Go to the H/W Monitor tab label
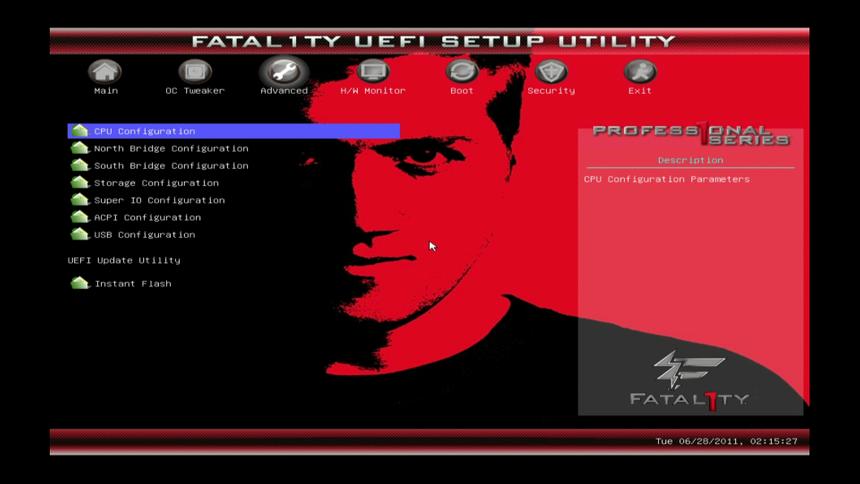 [x=373, y=91]
